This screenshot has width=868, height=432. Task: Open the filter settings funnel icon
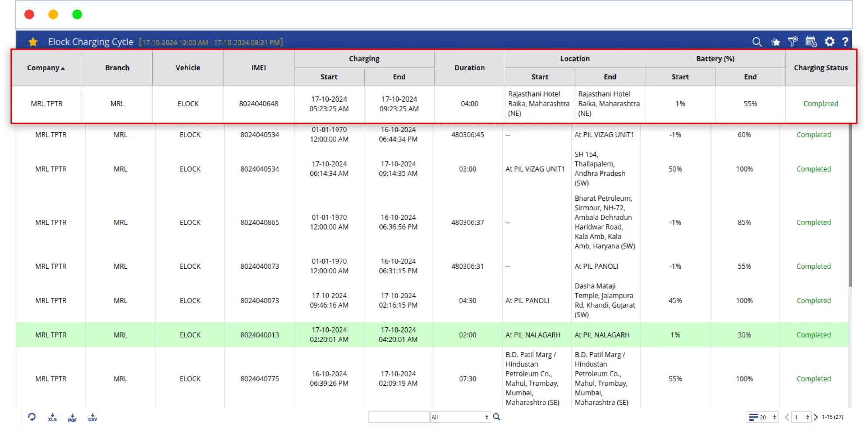click(792, 41)
